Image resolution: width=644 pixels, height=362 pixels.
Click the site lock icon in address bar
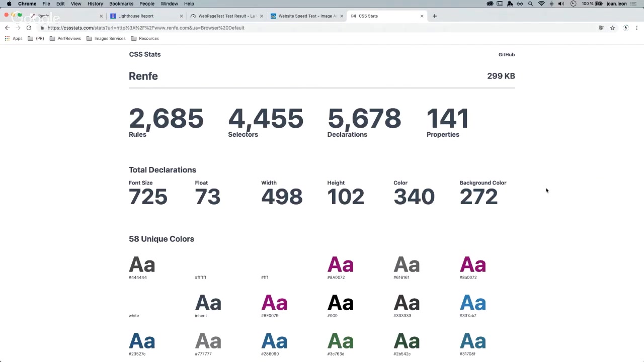coord(42,28)
